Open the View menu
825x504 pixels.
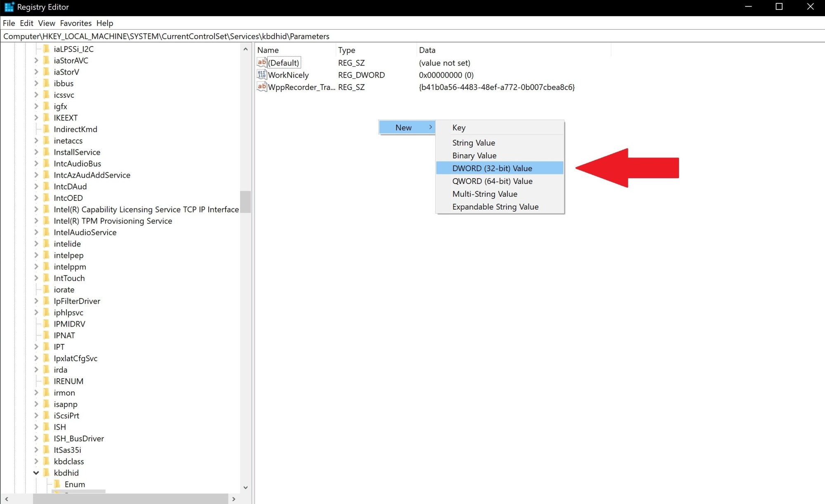click(x=47, y=23)
